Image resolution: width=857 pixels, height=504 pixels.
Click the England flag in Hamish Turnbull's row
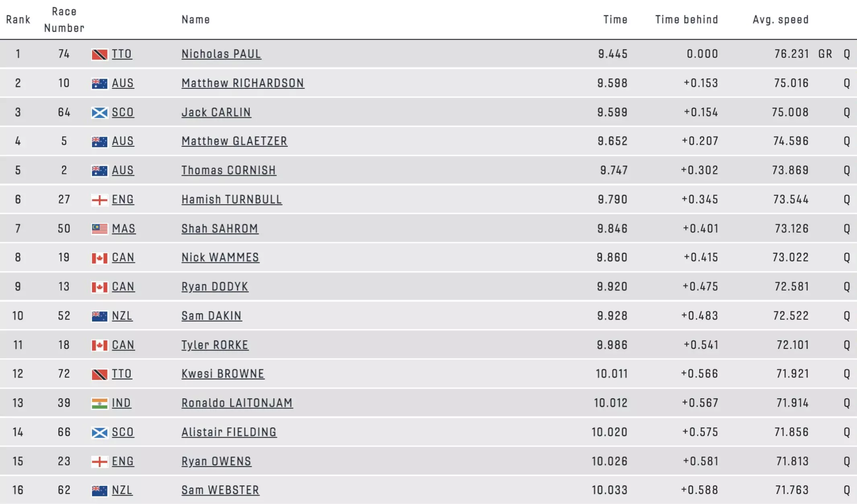tap(99, 200)
